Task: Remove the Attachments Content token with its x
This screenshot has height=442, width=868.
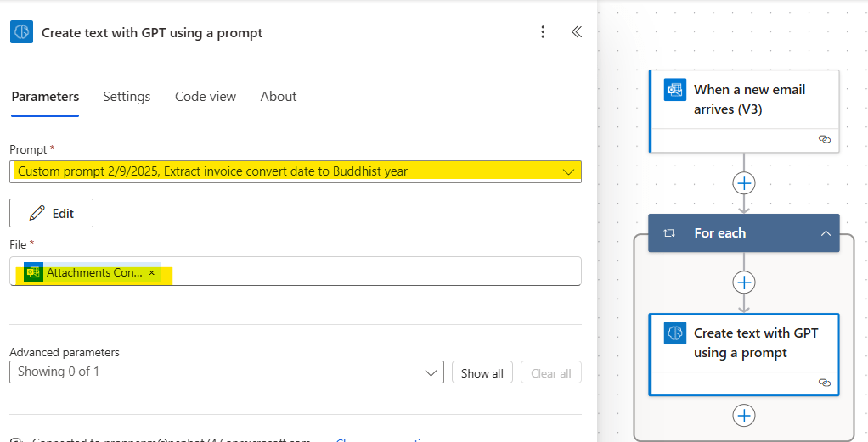Action: click(x=152, y=272)
